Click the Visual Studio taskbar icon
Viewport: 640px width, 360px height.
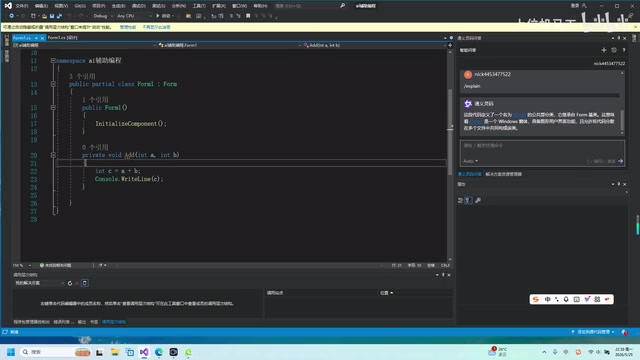pos(144,352)
